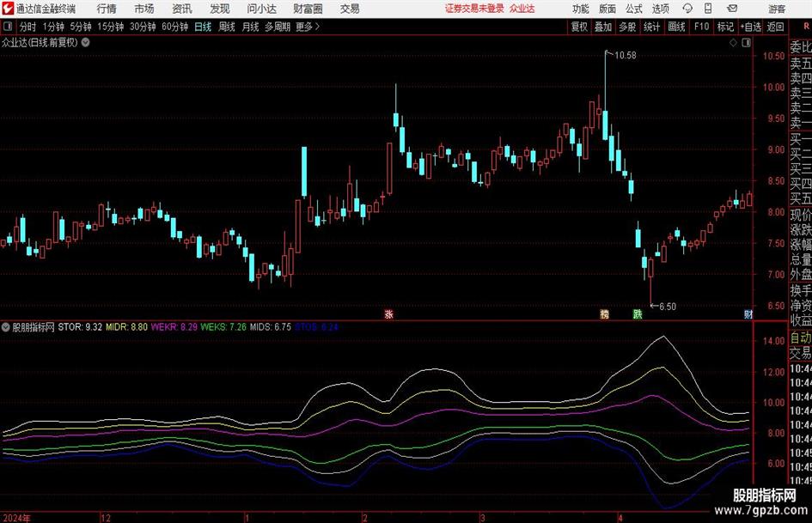
Task: Click the diamond icon above the price axis
Action: click(733, 43)
